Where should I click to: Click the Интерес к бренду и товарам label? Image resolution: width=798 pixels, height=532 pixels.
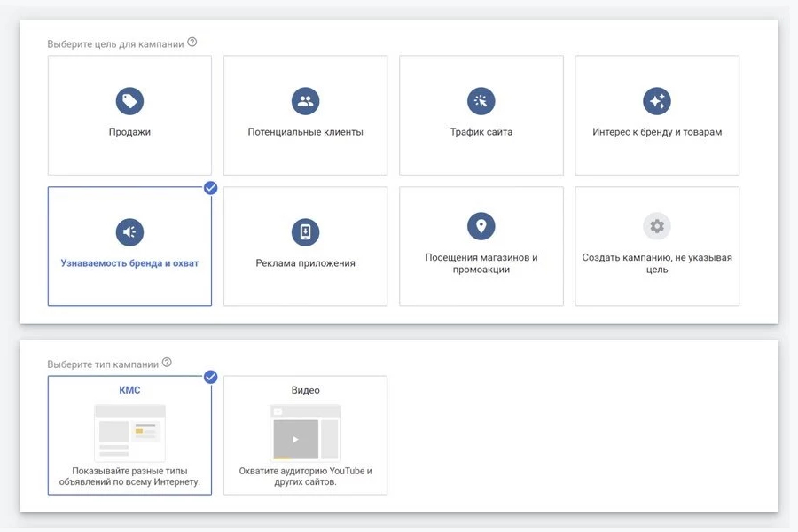pyautogui.click(x=657, y=132)
